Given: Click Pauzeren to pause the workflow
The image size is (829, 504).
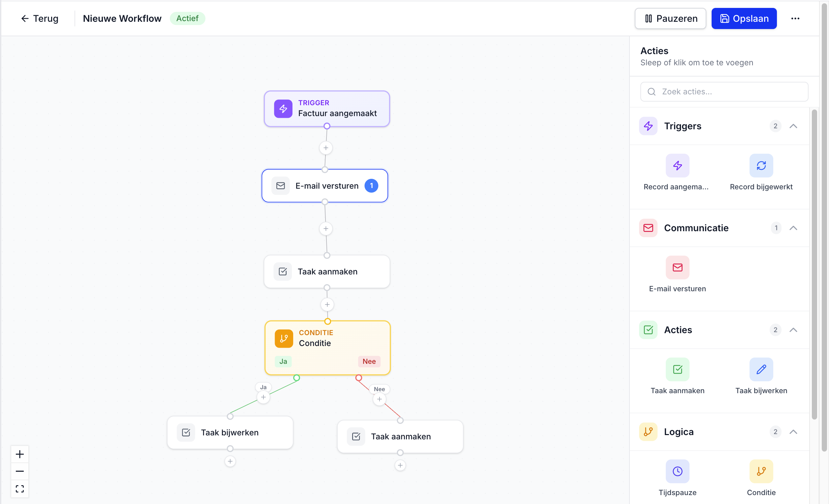Looking at the screenshot, I should coord(670,18).
